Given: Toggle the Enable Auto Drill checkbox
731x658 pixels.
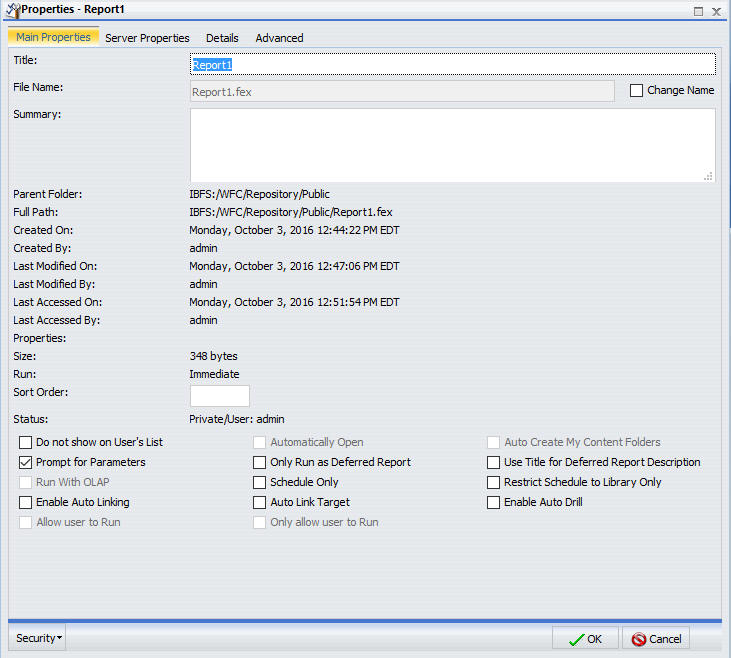Looking at the screenshot, I should [493, 502].
